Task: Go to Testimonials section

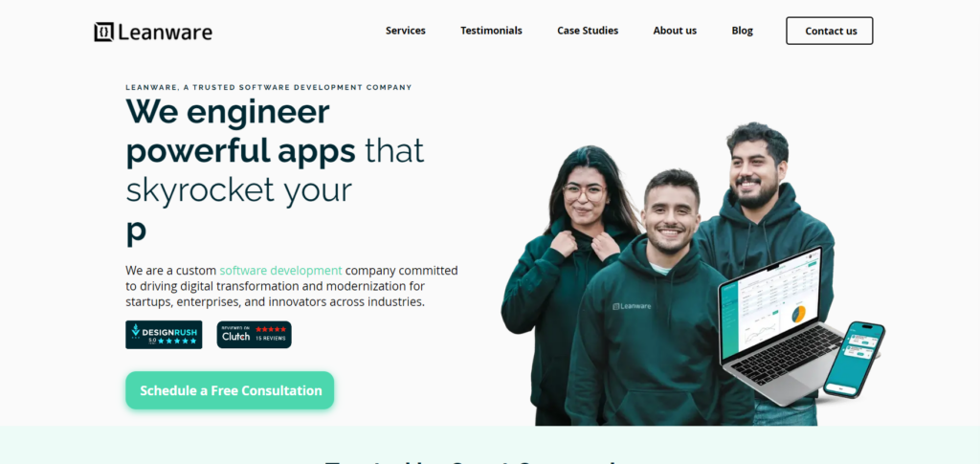Action: 491,31
